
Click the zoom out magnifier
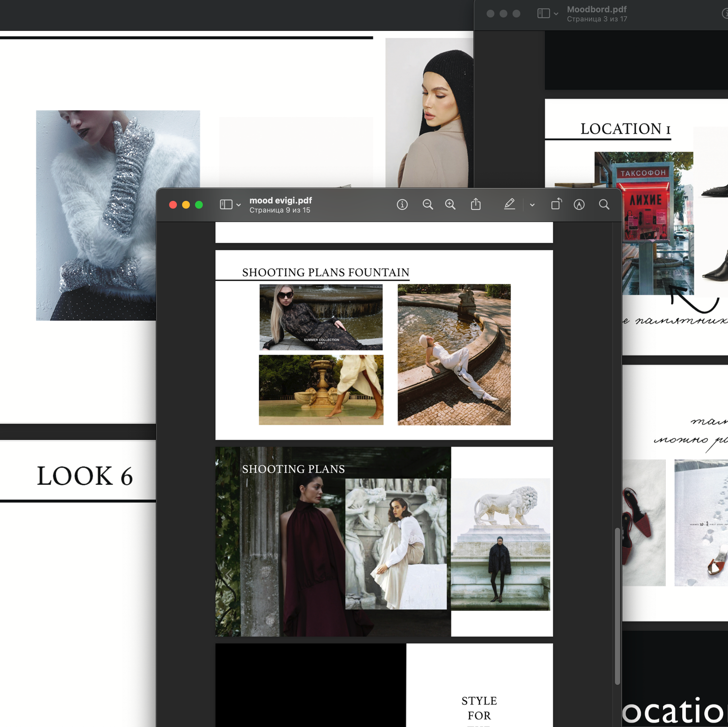click(x=427, y=205)
